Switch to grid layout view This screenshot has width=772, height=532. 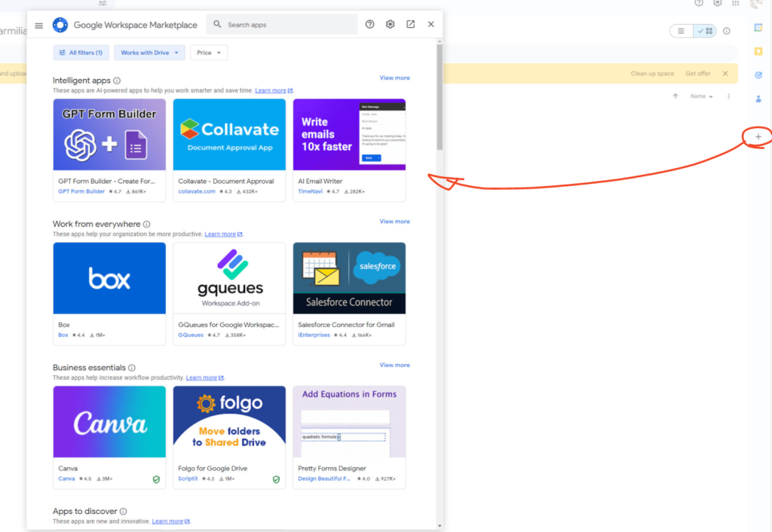click(705, 31)
